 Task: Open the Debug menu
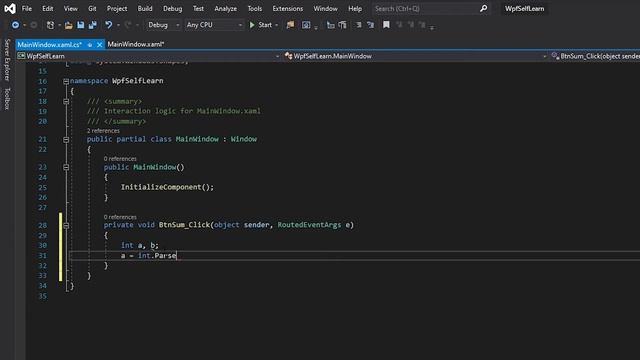[173, 9]
